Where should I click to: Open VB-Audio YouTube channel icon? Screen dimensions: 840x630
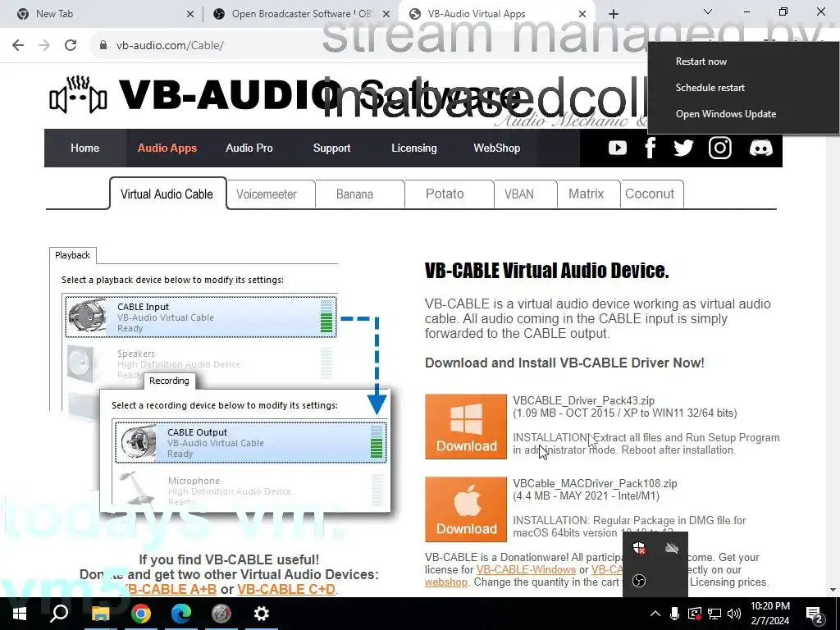618,148
